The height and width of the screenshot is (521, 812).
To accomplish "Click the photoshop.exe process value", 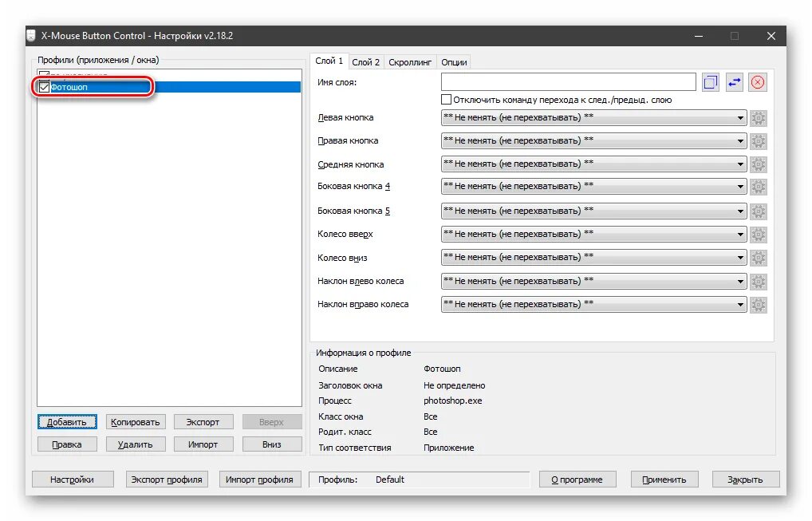I will [x=452, y=401].
